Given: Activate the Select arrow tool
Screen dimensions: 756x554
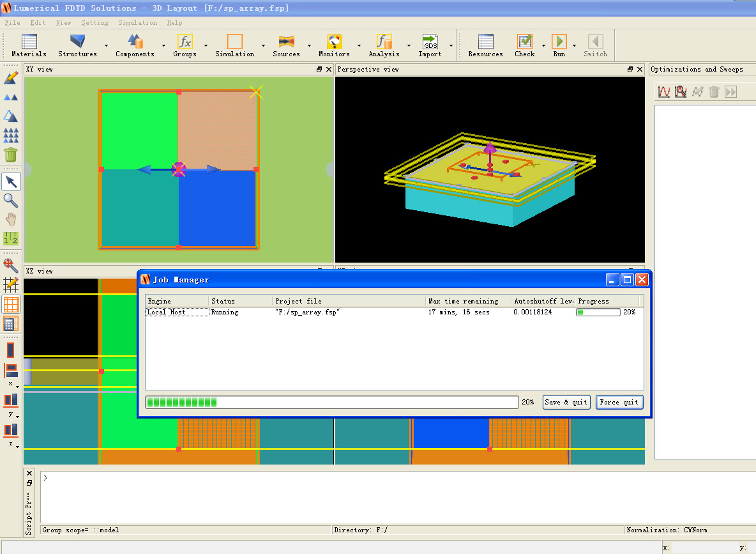Looking at the screenshot, I should (11, 181).
